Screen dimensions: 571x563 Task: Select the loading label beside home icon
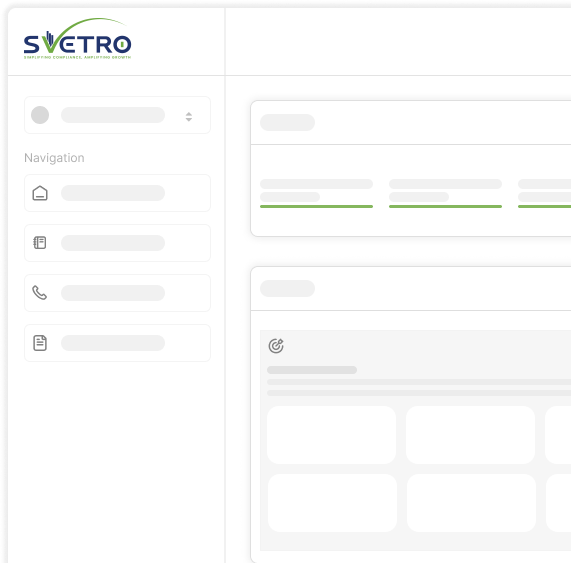(113, 193)
